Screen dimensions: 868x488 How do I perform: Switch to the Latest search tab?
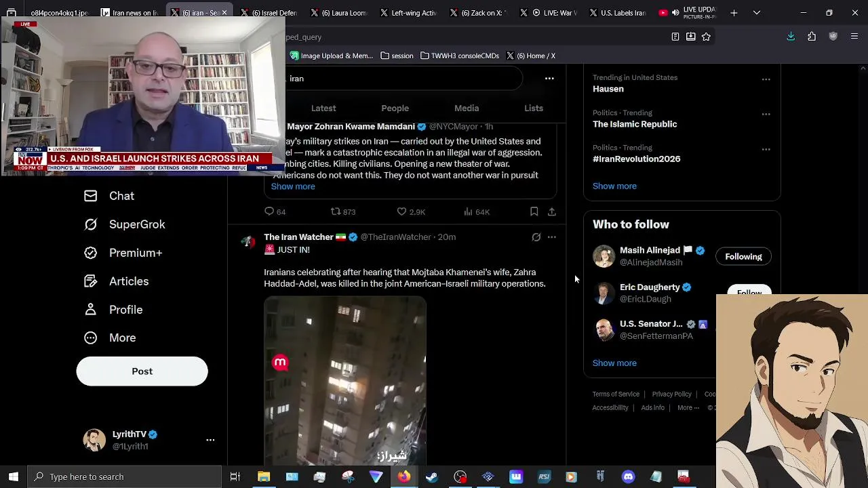(323, 108)
